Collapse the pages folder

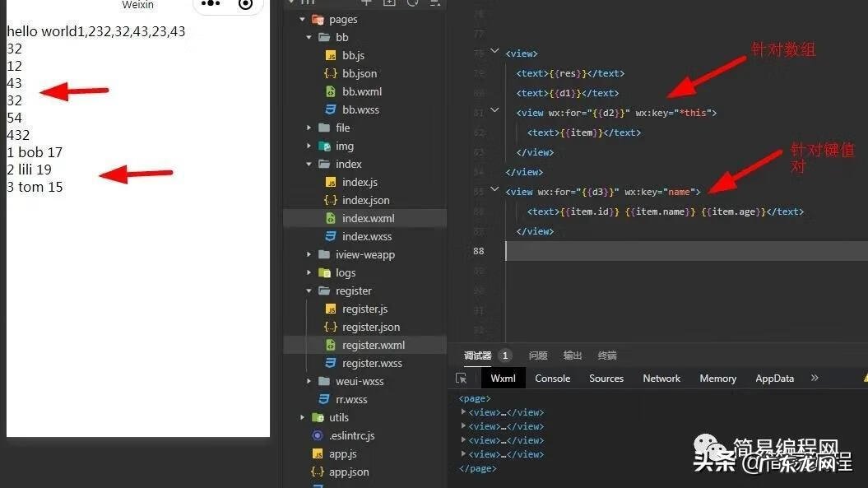pyautogui.click(x=303, y=19)
